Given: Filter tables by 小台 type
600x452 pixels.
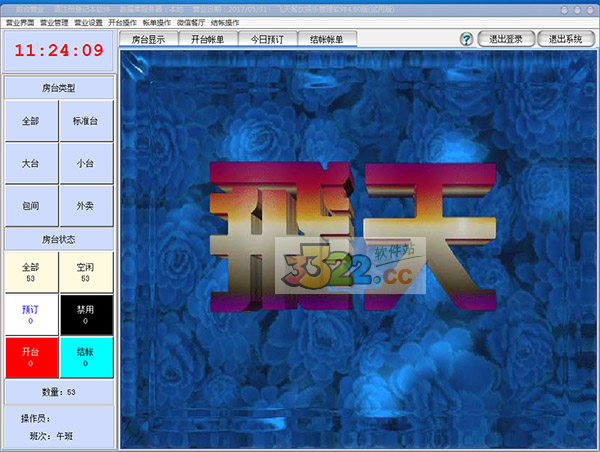Looking at the screenshot, I should pos(86,163).
